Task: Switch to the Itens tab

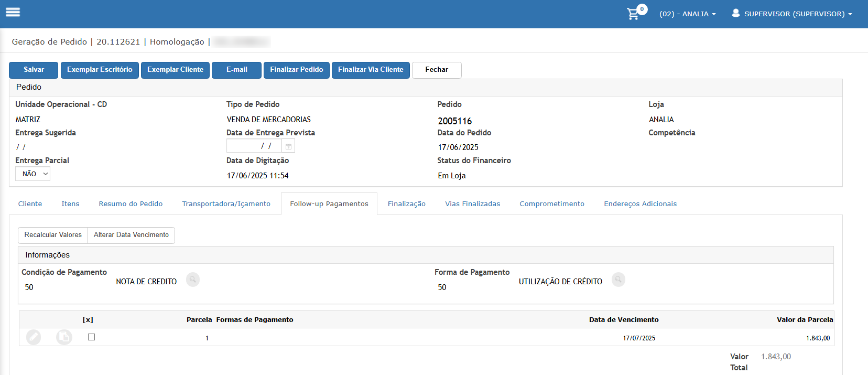Action: tap(70, 203)
